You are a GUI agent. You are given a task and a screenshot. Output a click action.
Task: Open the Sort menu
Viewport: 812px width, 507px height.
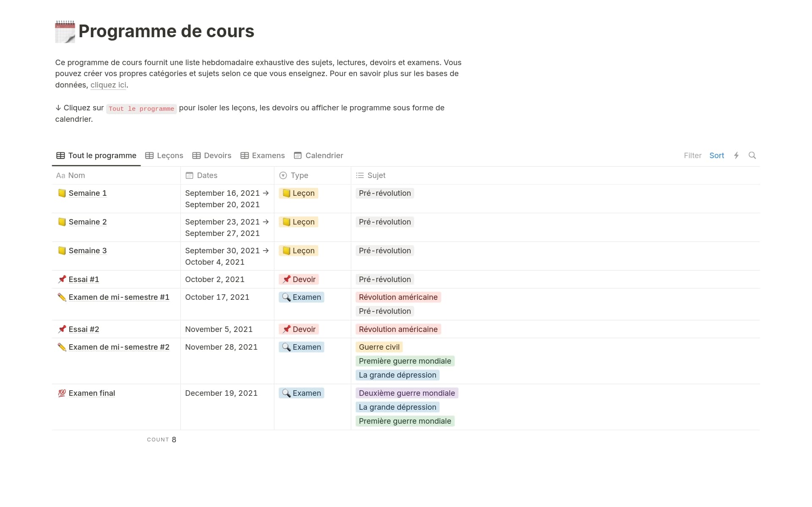(716, 156)
